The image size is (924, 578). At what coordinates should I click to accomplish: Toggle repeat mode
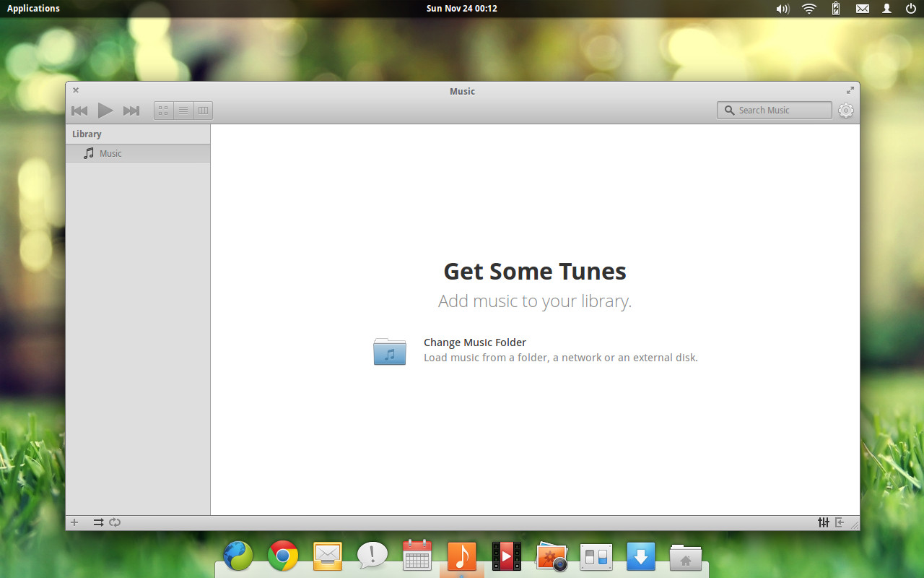pyautogui.click(x=115, y=522)
